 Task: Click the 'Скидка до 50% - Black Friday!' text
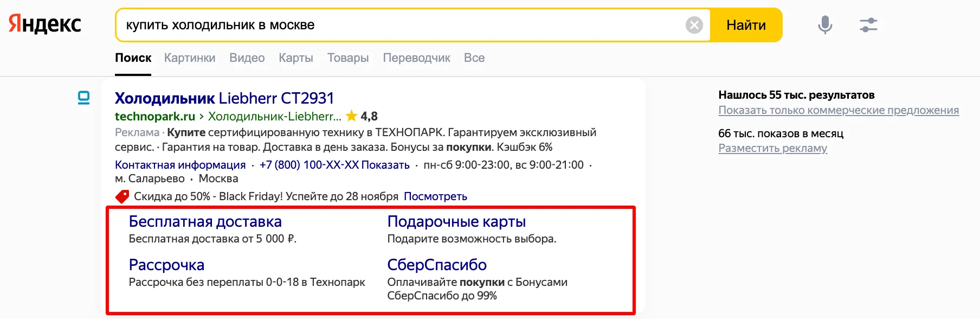[208, 196]
